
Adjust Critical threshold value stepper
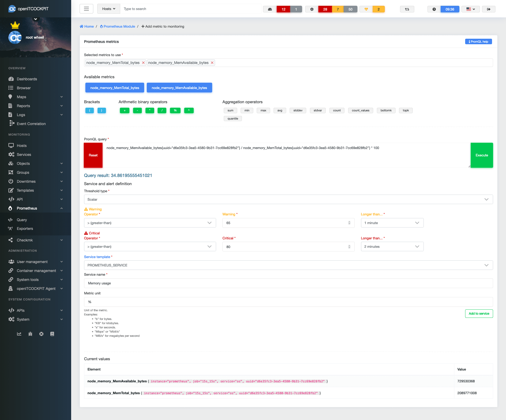(x=349, y=247)
